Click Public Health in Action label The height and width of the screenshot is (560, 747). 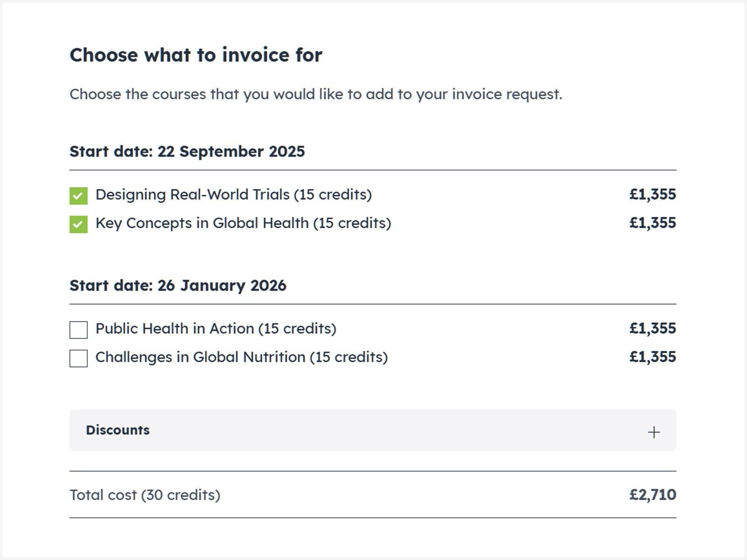point(216,329)
